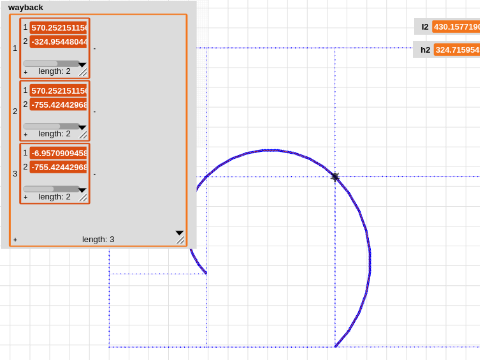Click the horizontal scrollbar in sublist 3
This screenshot has height=360, width=480.
click(51, 189)
